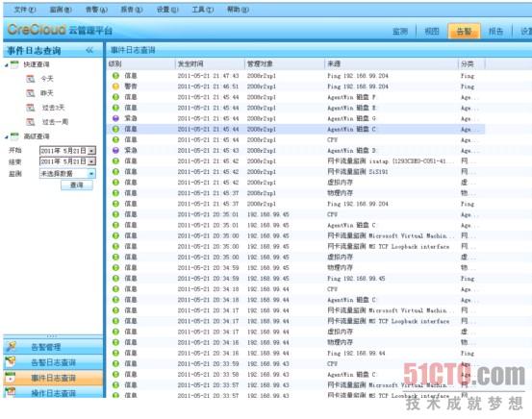Click the yellow warning icon in the 警告 row

(x=115, y=86)
